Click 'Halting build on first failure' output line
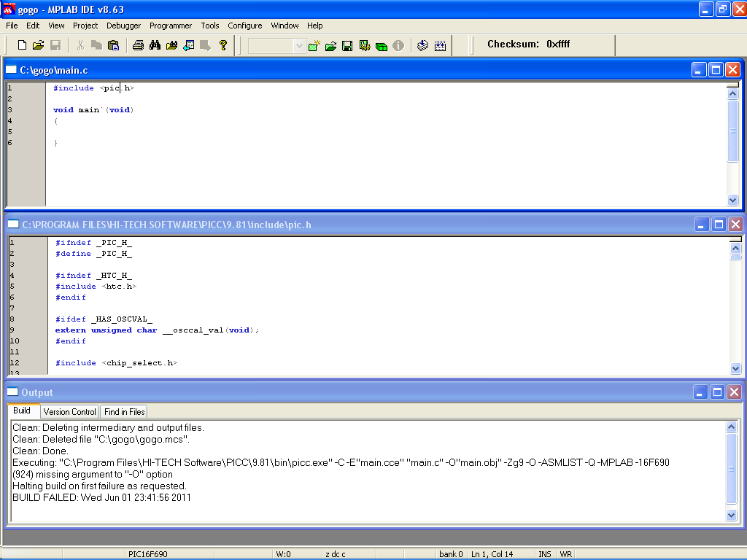Viewport: 747px width, 560px height. (x=99, y=486)
